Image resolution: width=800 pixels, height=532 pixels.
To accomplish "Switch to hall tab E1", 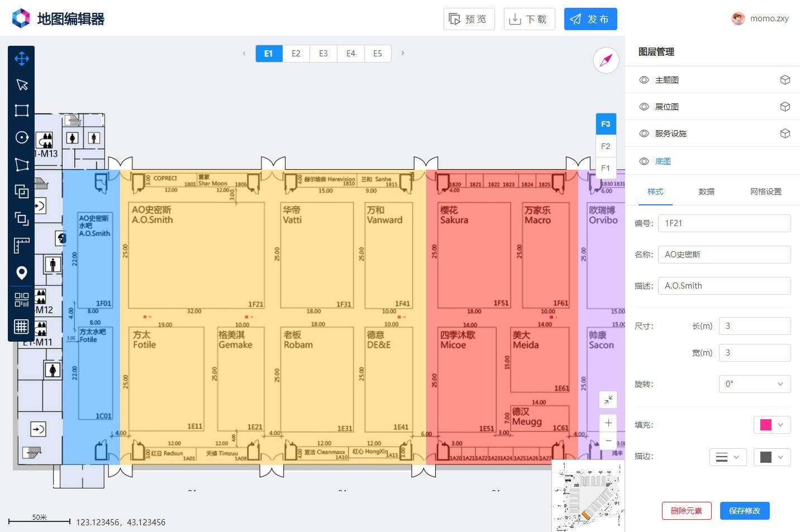I will tap(269, 54).
